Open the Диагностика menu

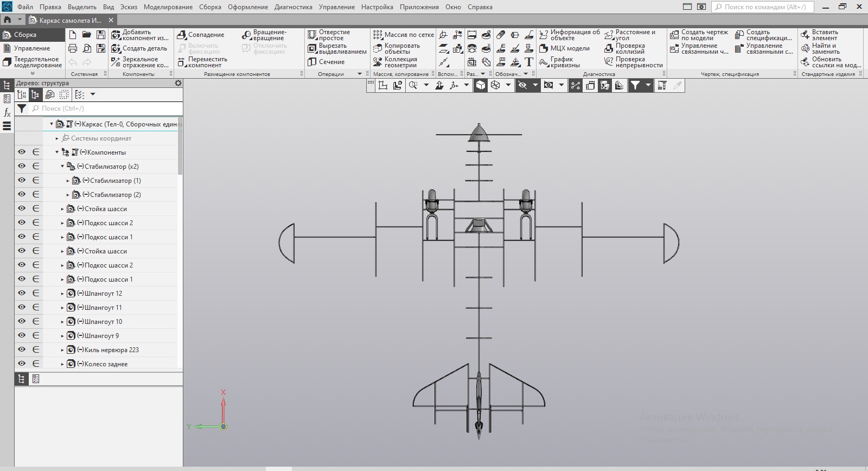(293, 7)
